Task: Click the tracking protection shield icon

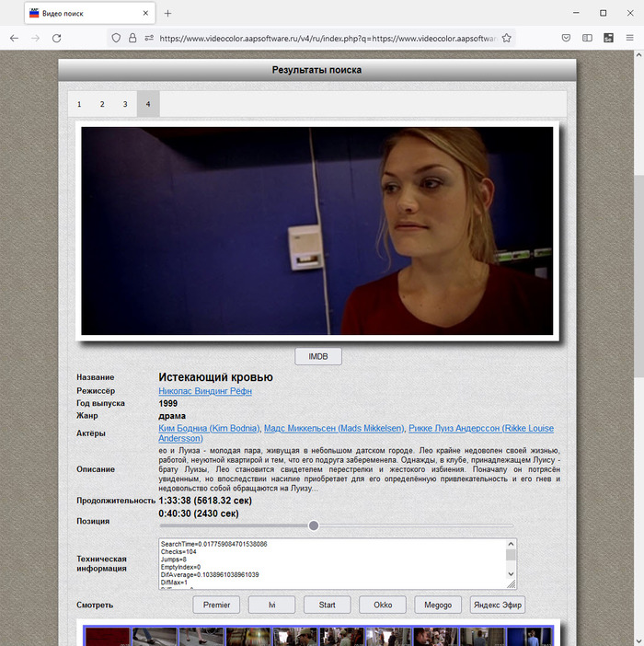Action: (x=116, y=39)
